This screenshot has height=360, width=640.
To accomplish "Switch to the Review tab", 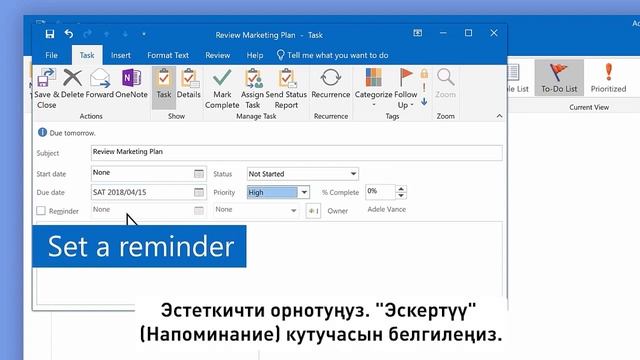I will (218, 55).
